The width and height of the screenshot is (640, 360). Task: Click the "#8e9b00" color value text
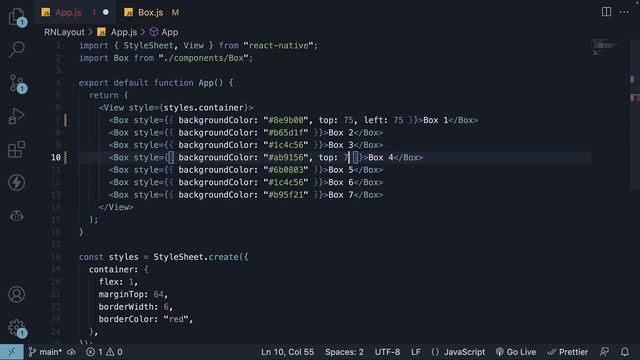coord(286,120)
